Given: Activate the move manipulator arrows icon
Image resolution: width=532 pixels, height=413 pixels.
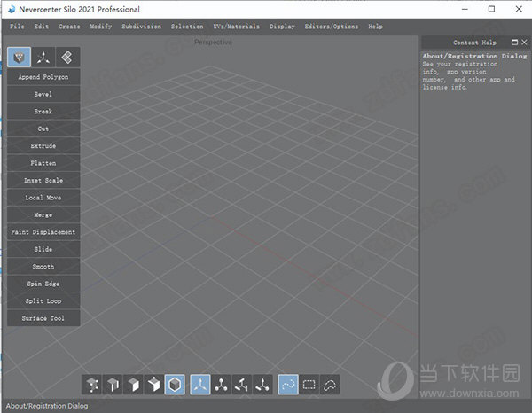Looking at the screenshot, I should pos(200,385).
